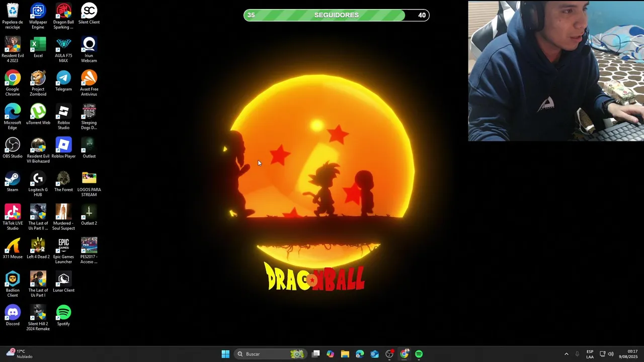Select the Outlast 2 shortcut

[x=89, y=215]
